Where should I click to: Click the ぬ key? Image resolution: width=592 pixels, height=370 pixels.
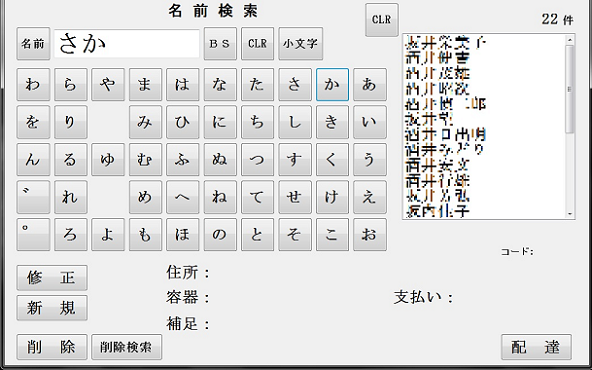(x=220, y=159)
